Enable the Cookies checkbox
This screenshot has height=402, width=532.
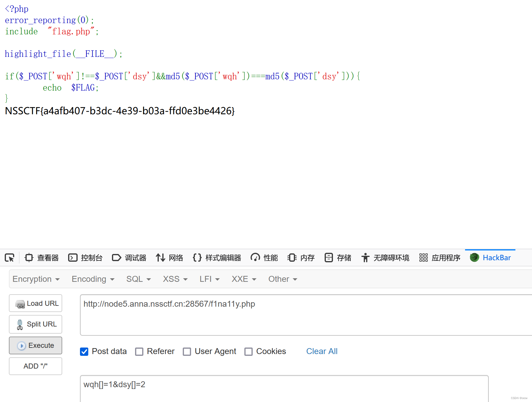point(248,352)
